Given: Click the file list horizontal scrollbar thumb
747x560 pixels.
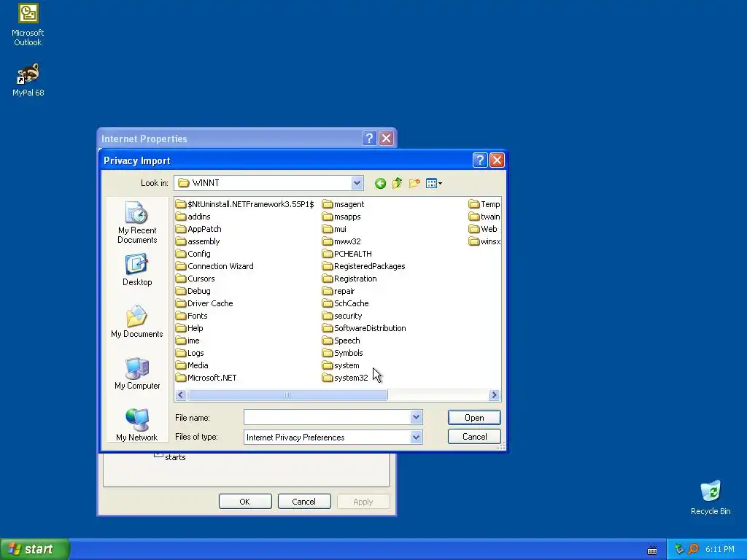Looking at the screenshot, I should pos(287,394).
